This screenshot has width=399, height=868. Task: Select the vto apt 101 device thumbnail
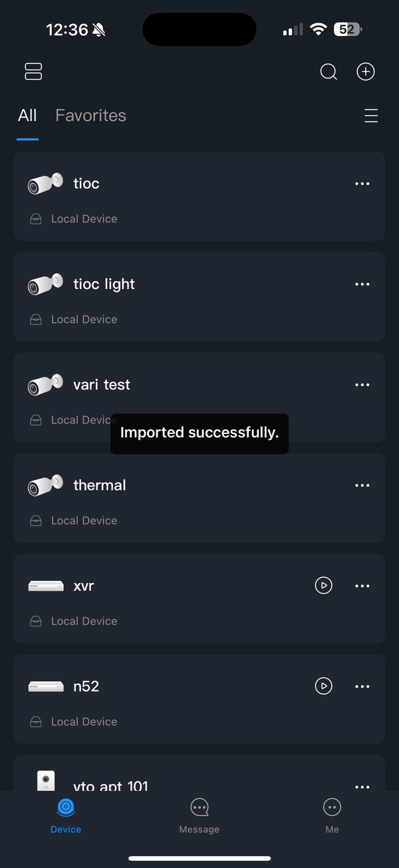[46, 780]
